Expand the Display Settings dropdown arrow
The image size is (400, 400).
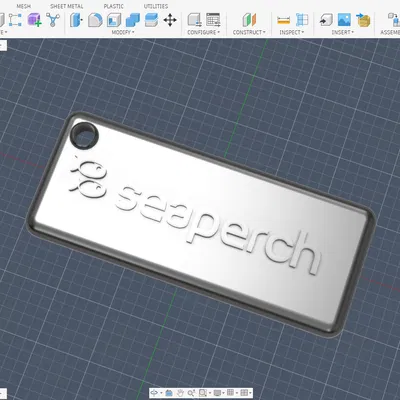point(223,393)
